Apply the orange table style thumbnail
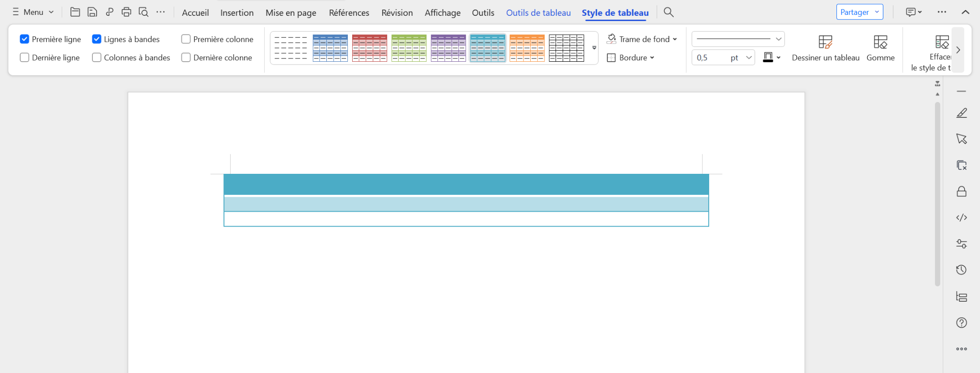Screen dimensions: 980x373 [527, 48]
